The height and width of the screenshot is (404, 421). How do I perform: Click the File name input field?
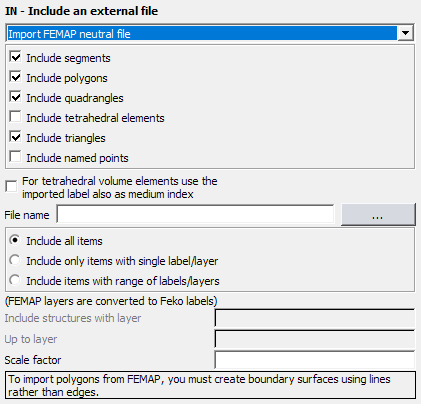195,214
